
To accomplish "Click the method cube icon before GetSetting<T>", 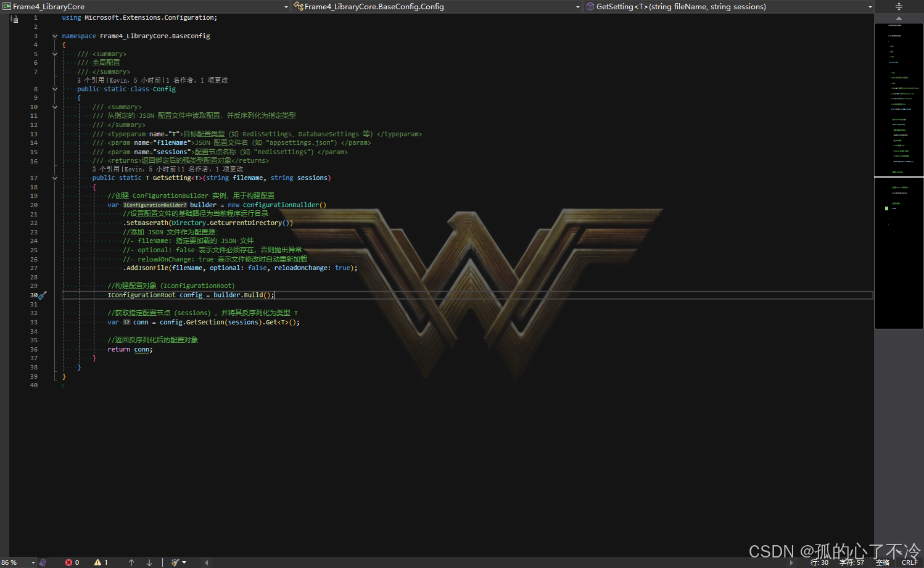I will pyautogui.click(x=590, y=7).
